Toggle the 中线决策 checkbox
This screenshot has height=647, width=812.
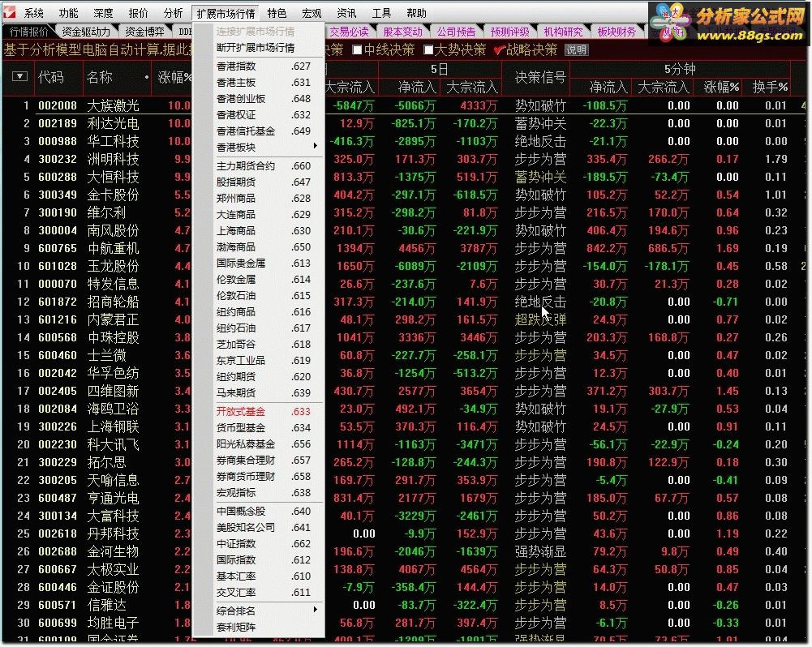point(357,50)
